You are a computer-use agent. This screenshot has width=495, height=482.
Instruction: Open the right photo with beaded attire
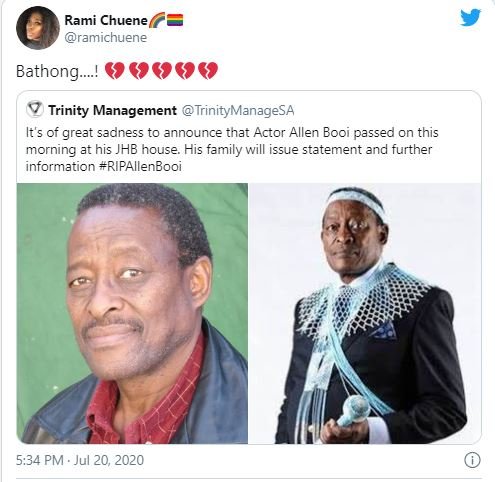point(365,313)
